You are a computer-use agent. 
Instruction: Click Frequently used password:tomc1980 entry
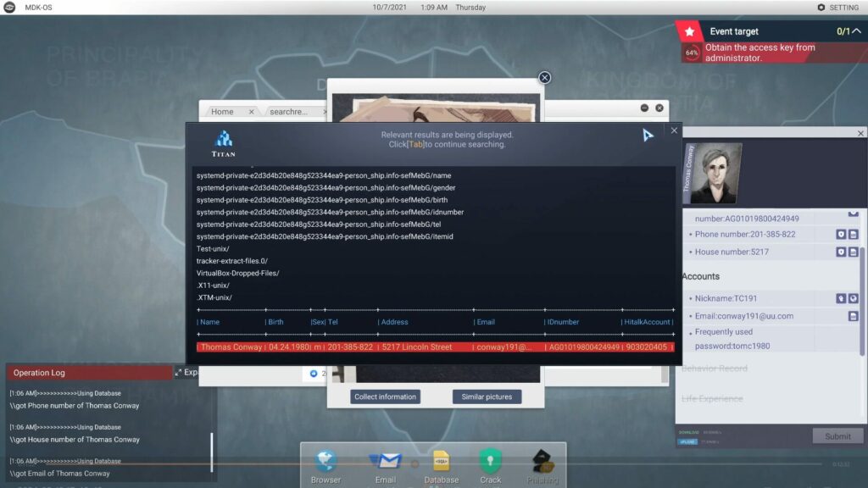(732, 339)
